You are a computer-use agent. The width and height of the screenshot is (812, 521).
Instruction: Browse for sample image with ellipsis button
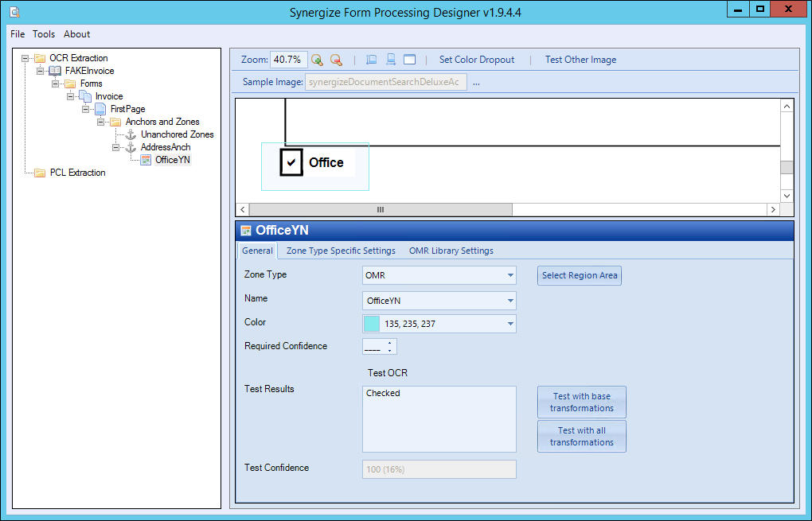point(476,82)
